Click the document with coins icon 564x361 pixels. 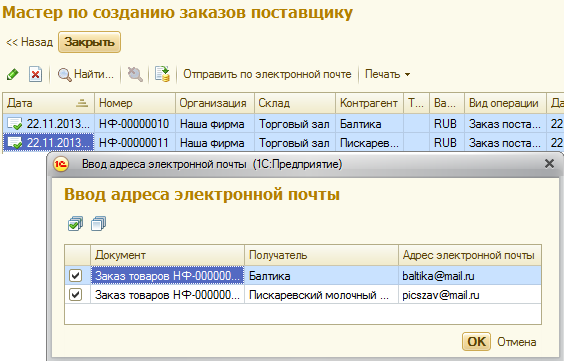[x=162, y=74]
